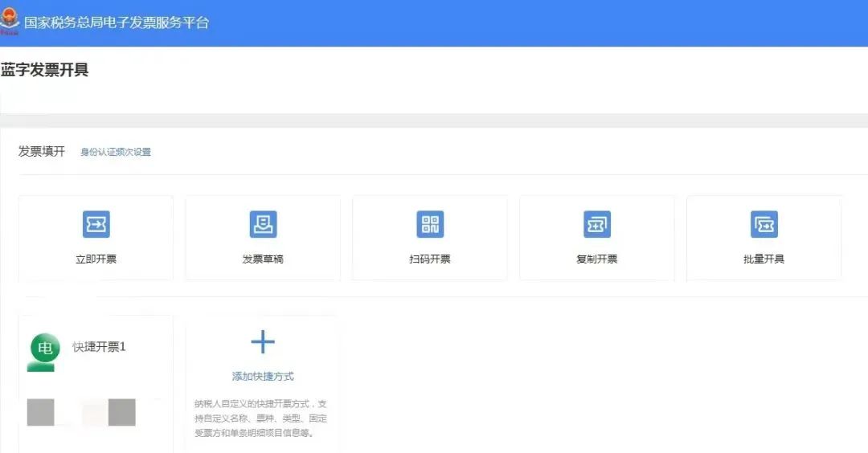
Task: Select the 扫码开票 QR code icon
Action: [x=430, y=225]
